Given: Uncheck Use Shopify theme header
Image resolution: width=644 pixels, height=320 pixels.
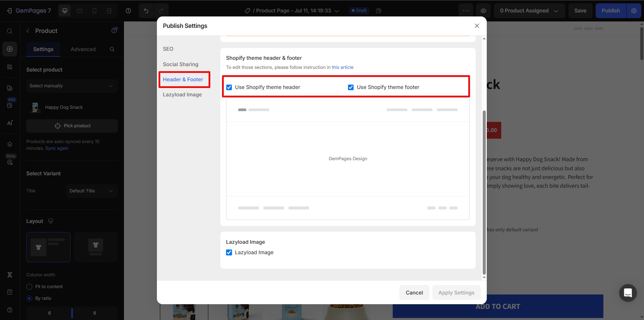Looking at the screenshot, I should point(229,87).
